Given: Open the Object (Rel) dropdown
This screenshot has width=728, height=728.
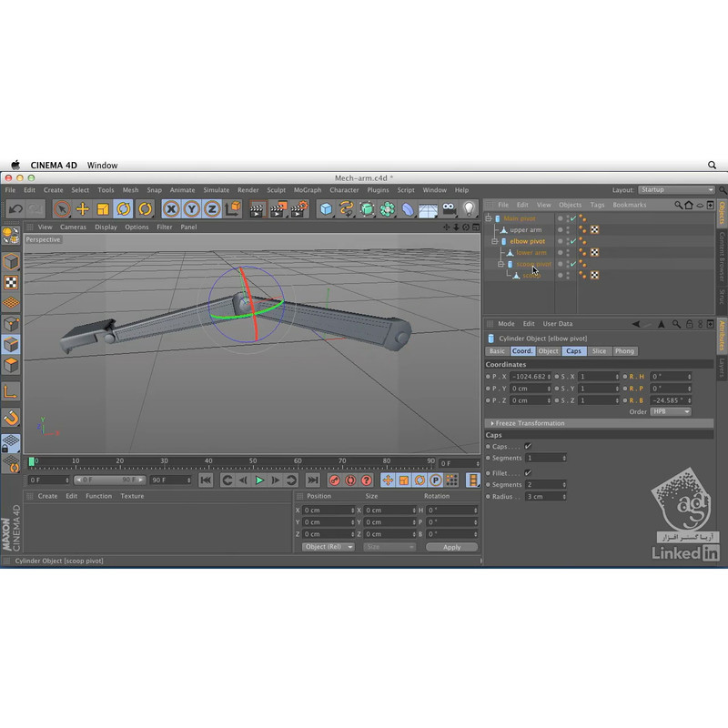Looking at the screenshot, I should [329, 547].
